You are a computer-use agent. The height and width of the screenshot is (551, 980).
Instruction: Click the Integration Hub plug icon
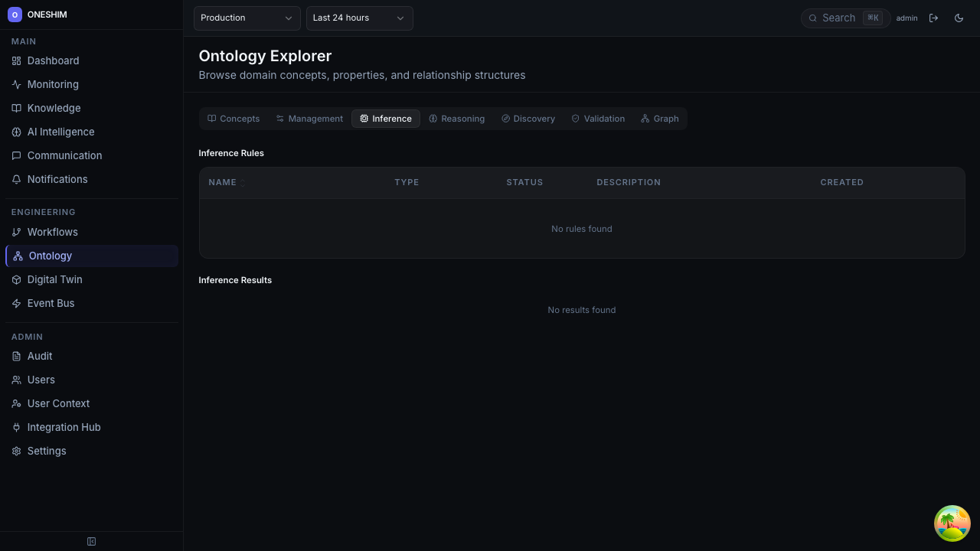pos(16,427)
